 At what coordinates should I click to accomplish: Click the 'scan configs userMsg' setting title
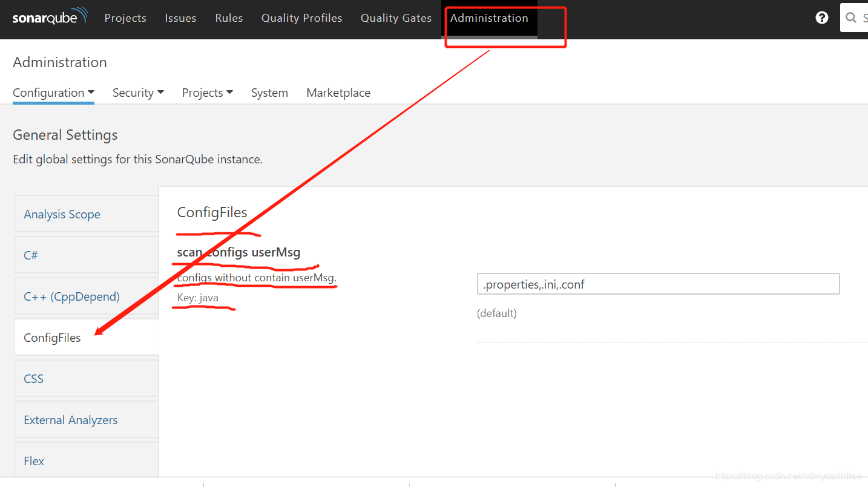(238, 252)
